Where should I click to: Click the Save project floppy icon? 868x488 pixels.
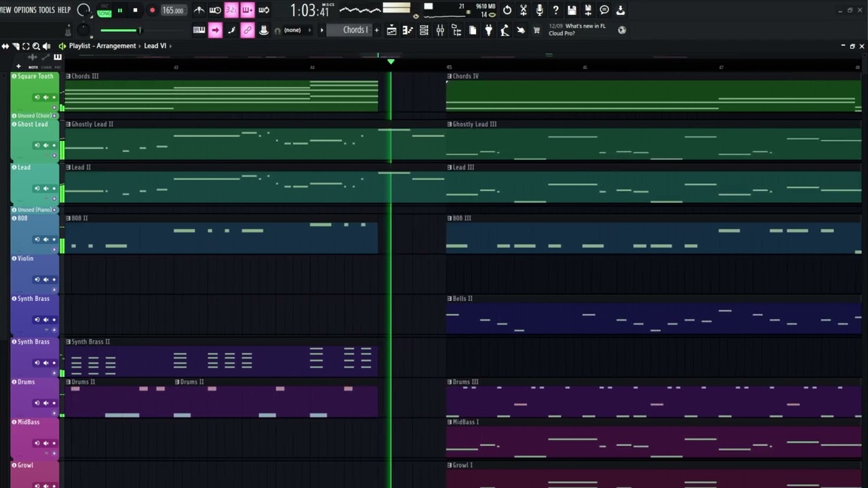pyautogui.click(x=572, y=10)
